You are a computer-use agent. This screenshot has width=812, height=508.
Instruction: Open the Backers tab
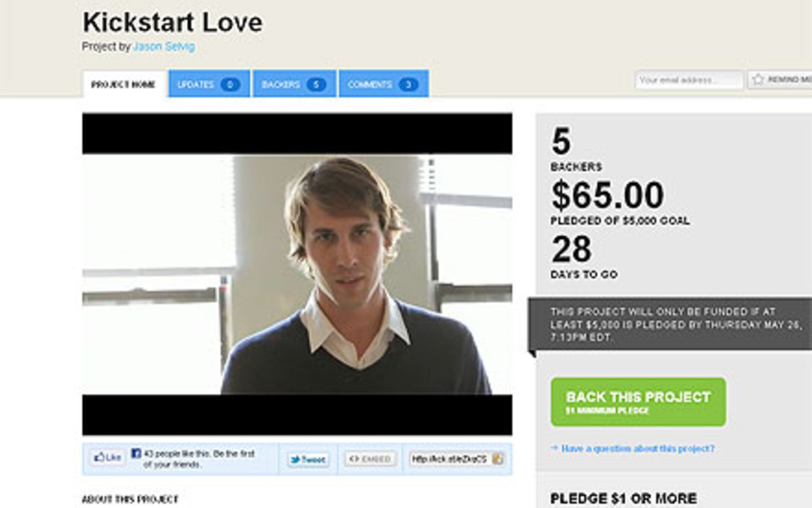[x=294, y=84]
